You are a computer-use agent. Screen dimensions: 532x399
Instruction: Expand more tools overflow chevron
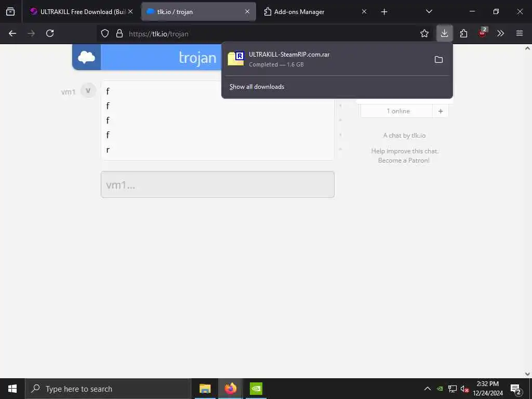coord(500,33)
